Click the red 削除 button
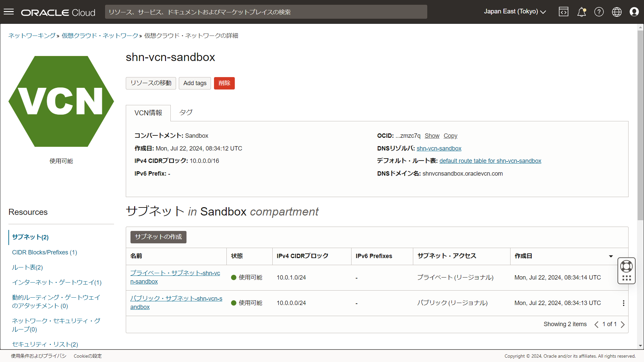The image size is (644, 362). point(224,83)
